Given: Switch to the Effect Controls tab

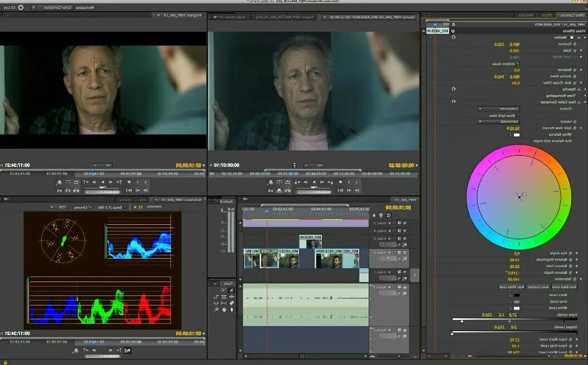Looking at the screenshot, I should [572, 16].
